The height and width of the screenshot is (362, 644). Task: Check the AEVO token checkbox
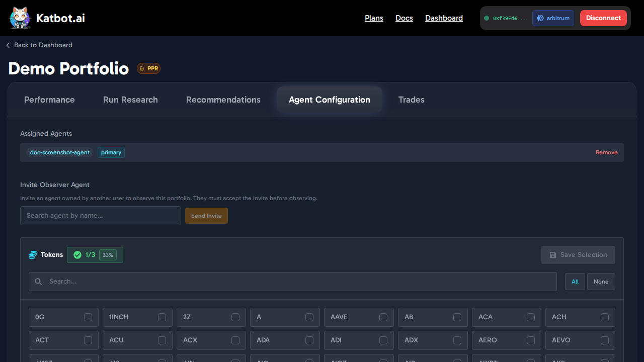605,340
